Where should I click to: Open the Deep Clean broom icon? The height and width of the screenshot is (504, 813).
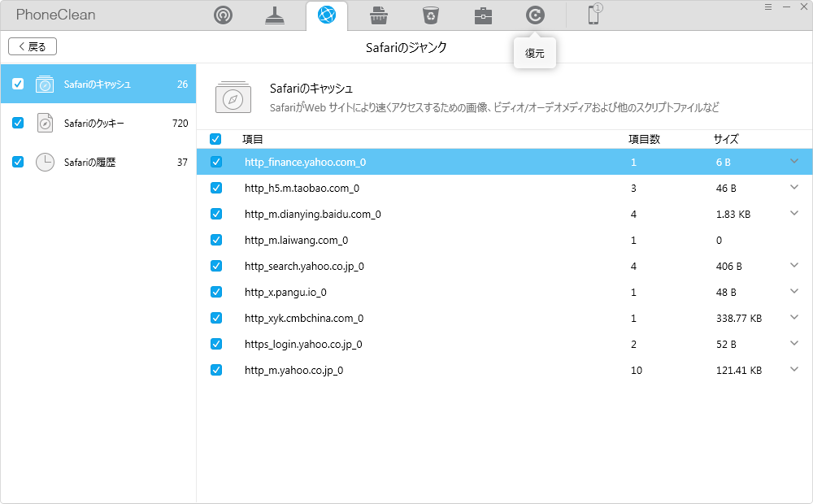click(275, 15)
